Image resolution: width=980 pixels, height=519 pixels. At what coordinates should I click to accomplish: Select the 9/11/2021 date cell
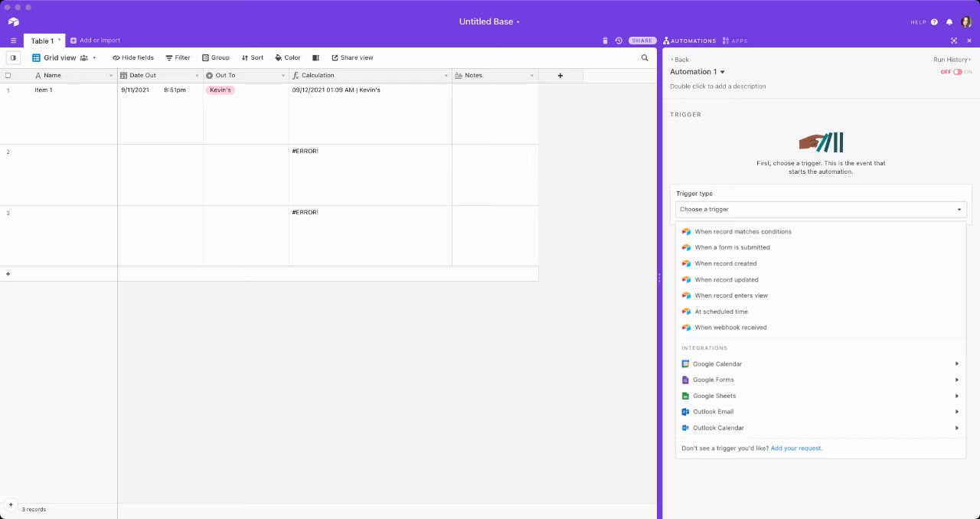click(x=160, y=113)
